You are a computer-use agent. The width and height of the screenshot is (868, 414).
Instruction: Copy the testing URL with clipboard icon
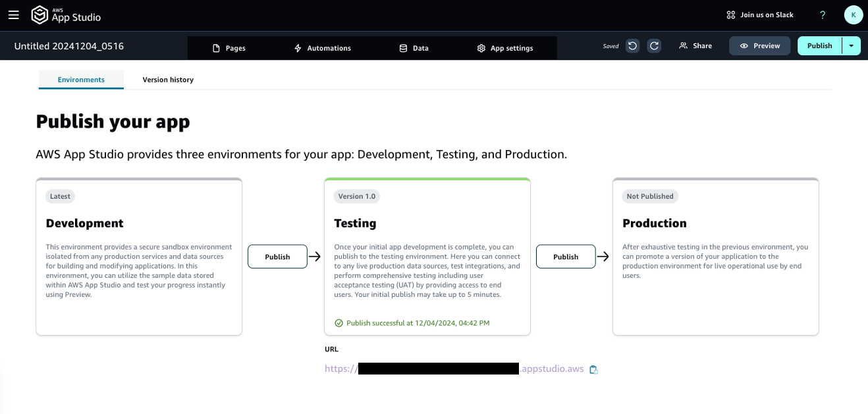click(x=593, y=369)
